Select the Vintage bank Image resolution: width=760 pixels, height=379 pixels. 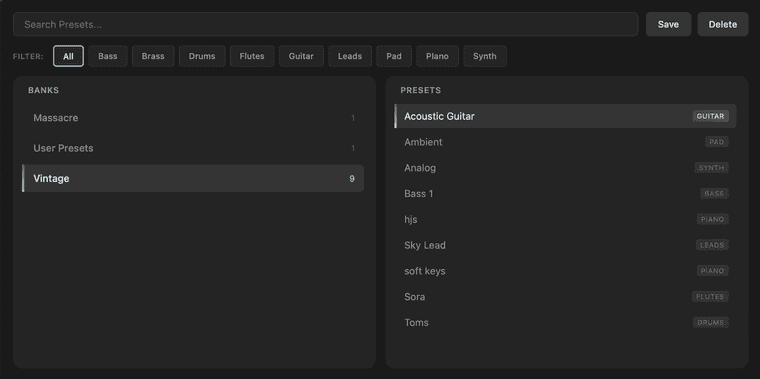193,178
